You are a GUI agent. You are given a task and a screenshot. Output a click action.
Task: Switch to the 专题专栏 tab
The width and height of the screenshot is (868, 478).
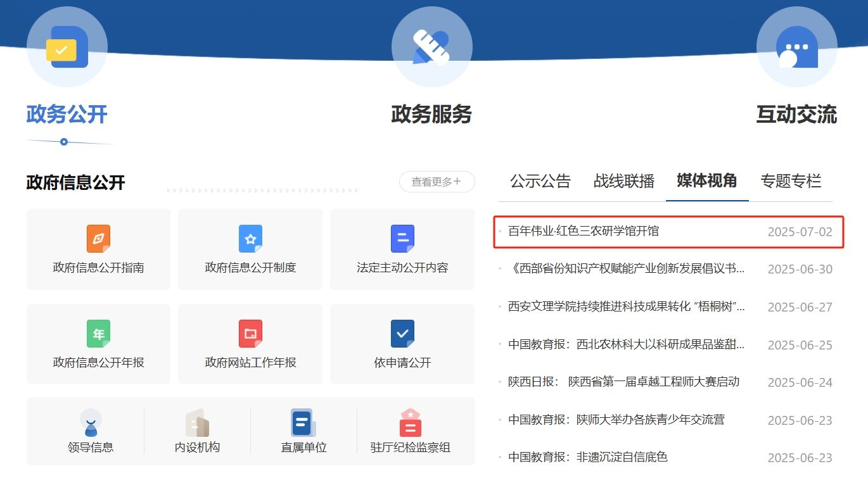tap(791, 182)
